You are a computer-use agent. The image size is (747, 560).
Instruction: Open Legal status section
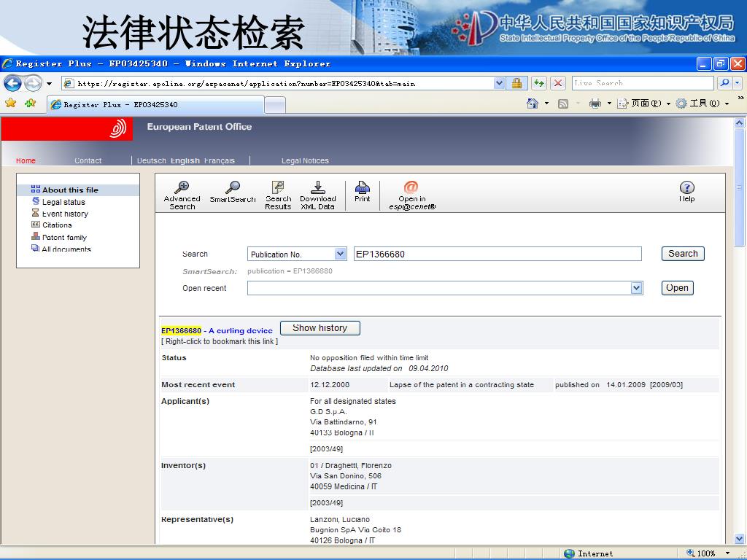click(63, 202)
